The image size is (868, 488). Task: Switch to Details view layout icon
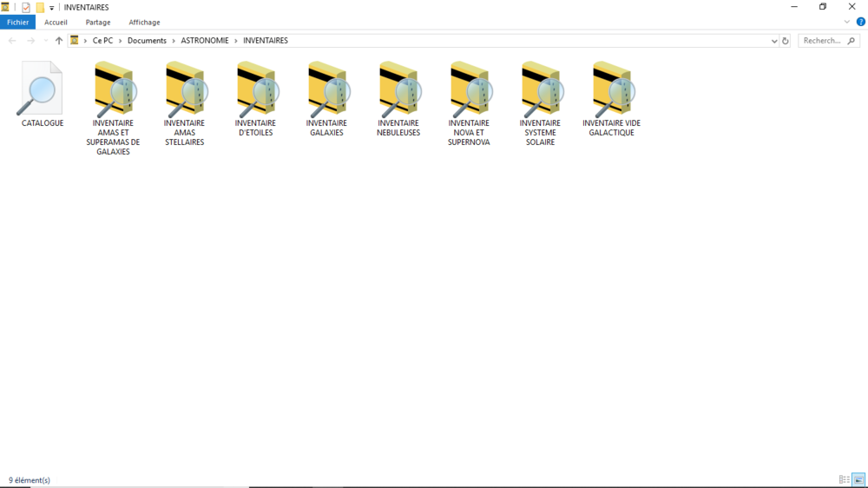pos(845,479)
